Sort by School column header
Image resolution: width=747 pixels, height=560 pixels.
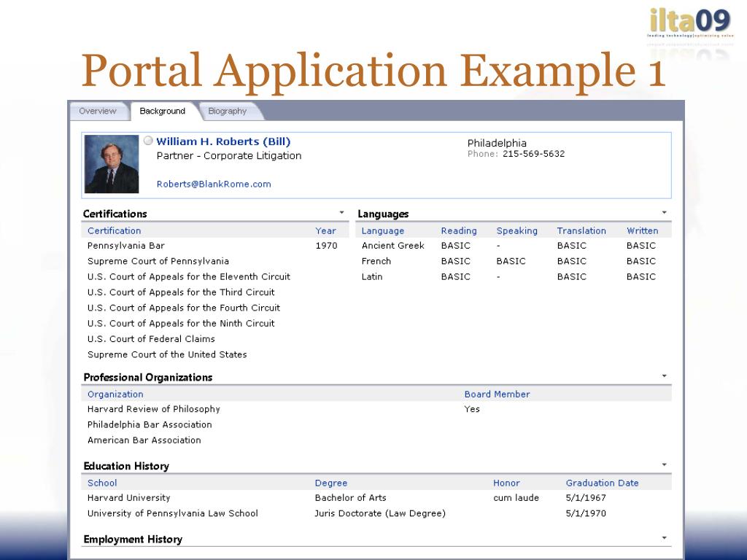(x=102, y=483)
